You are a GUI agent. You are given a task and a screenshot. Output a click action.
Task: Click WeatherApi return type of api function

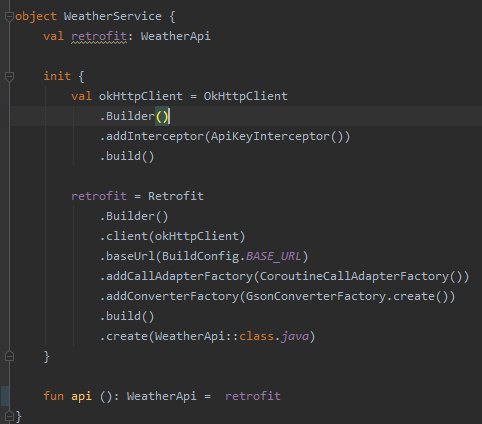tap(161, 396)
